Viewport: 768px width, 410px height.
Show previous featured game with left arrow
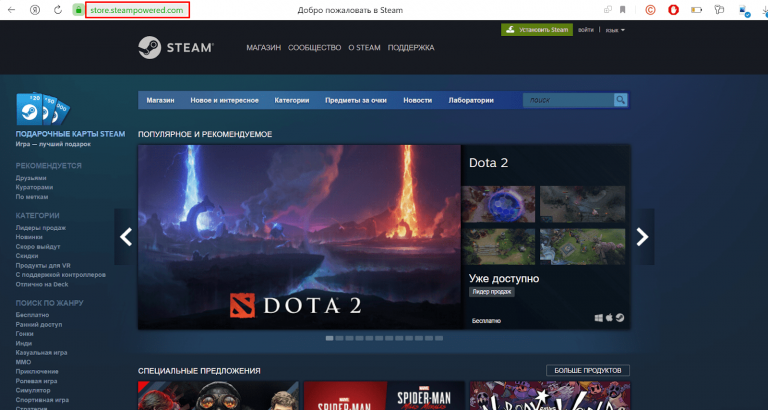coord(126,237)
